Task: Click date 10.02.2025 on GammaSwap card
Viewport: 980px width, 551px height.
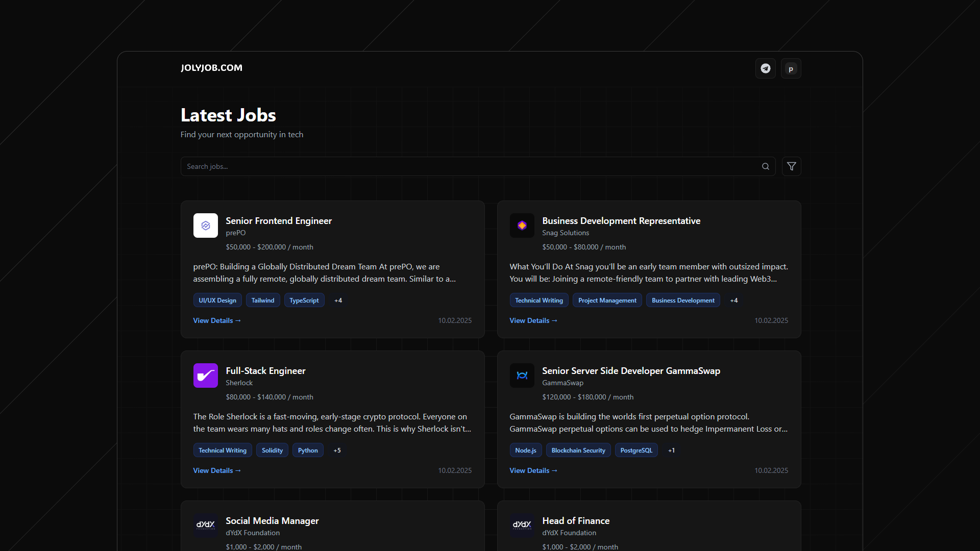Action: 771,470
